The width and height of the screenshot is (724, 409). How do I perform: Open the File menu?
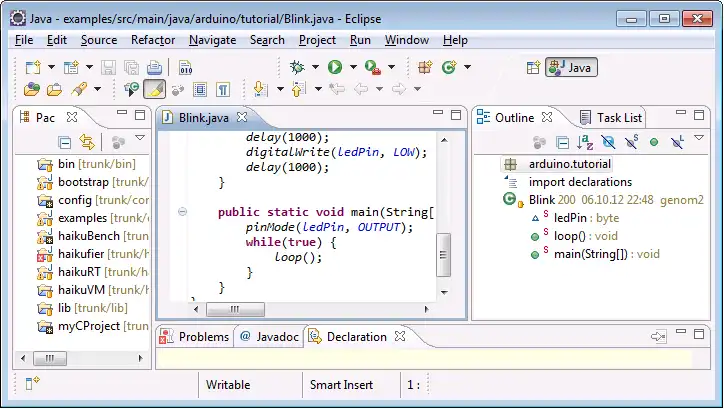[x=24, y=40]
